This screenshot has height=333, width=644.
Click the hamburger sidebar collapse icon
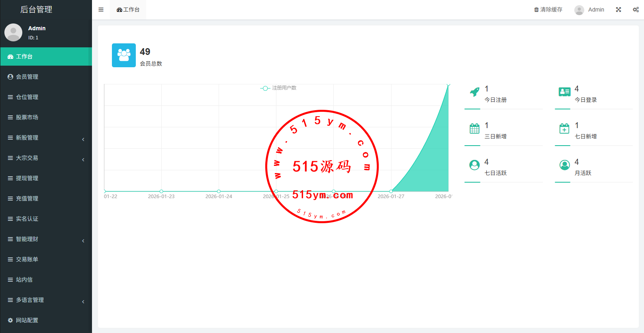tap(101, 10)
